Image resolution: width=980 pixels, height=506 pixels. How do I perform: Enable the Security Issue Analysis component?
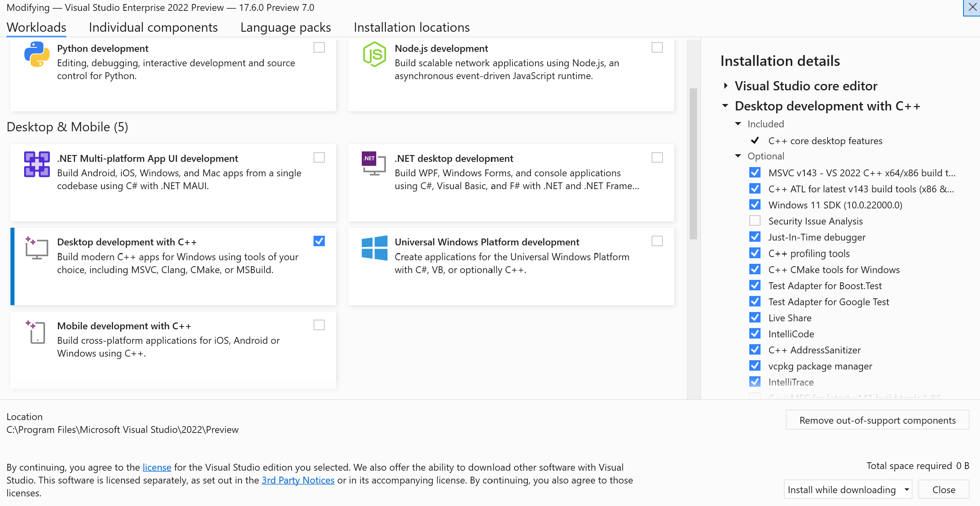pyautogui.click(x=754, y=220)
